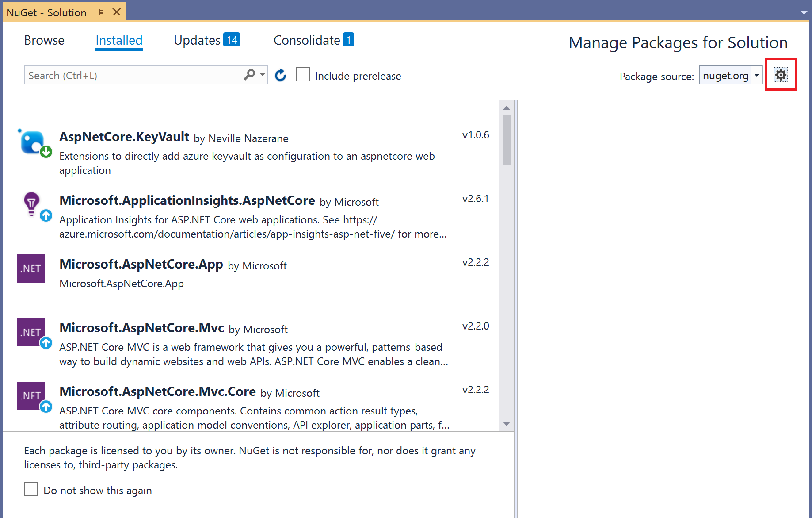
Task: Expand the search options dropdown arrow
Action: tap(263, 75)
